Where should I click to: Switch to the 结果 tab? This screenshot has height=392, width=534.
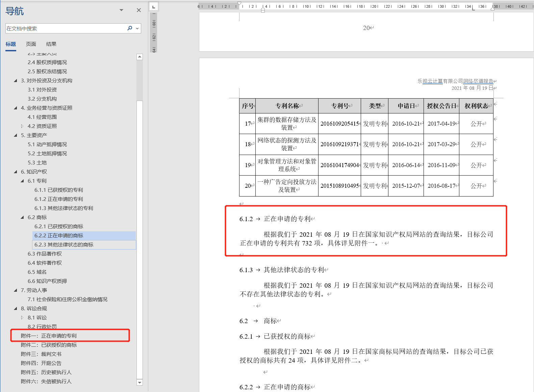pos(51,44)
